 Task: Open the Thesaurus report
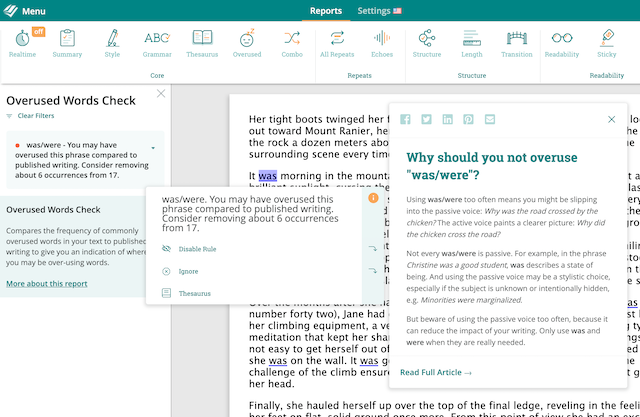tap(202, 43)
